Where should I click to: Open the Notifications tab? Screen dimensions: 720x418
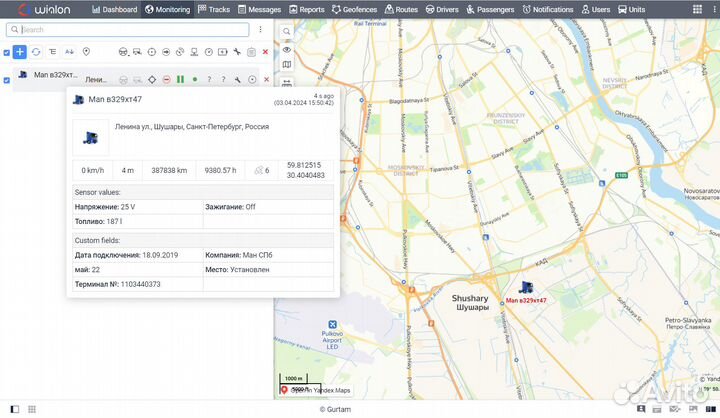click(548, 9)
